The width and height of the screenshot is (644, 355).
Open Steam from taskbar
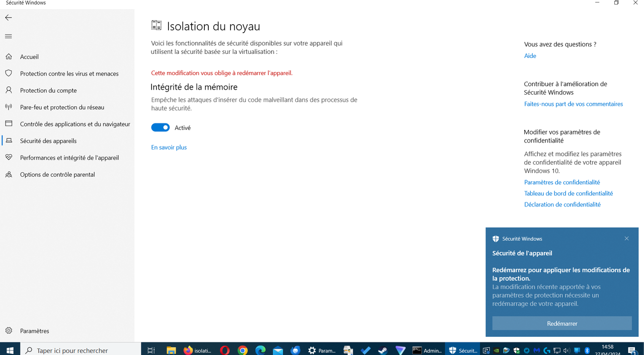(383, 350)
